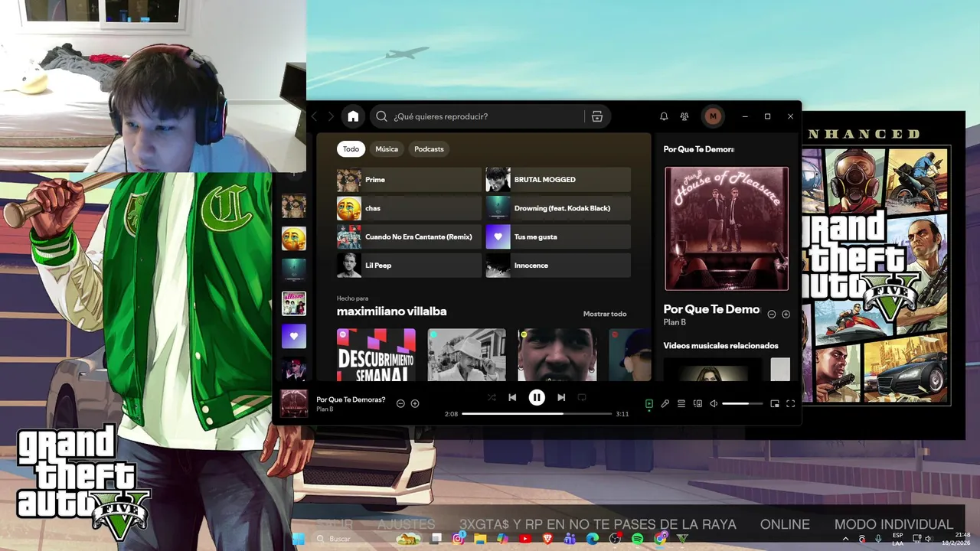This screenshot has height=551, width=980.
Task: Go to Spotify Home
Action: (352, 116)
